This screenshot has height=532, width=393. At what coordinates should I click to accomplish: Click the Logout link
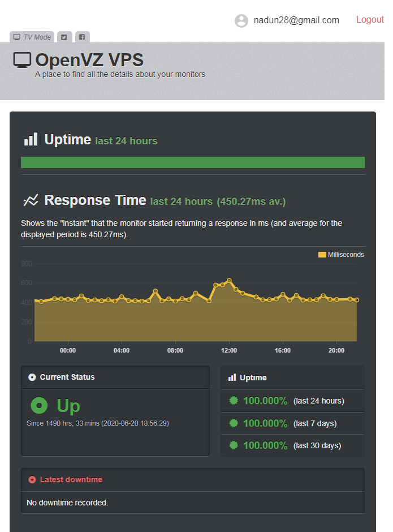click(x=370, y=20)
